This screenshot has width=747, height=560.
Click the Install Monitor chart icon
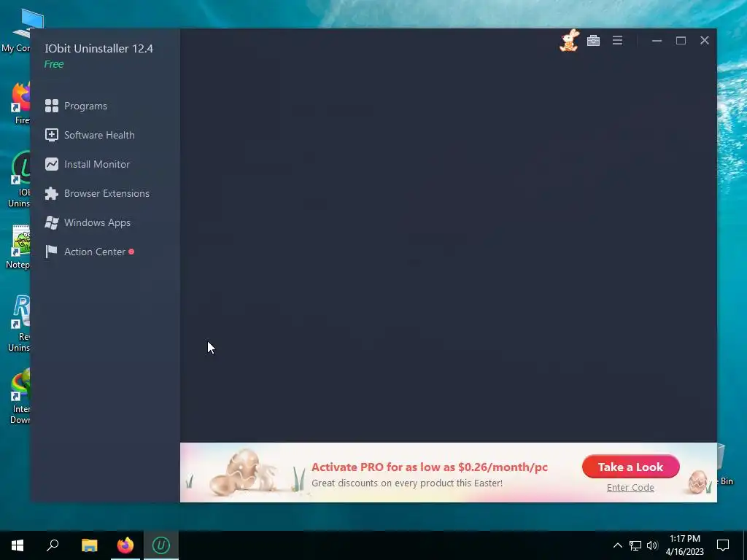pyautogui.click(x=52, y=164)
